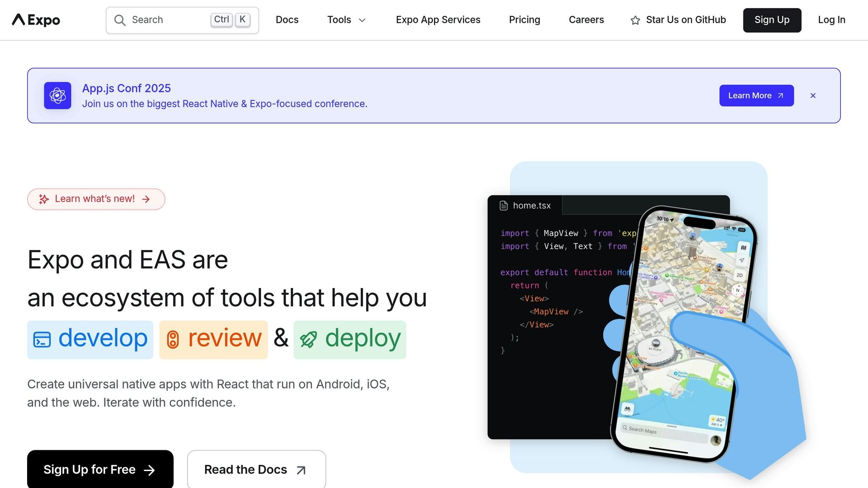Viewport: 868px width, 488px height.
Task: Click the sparkle icon in Learn what's new
Action: (44, 199)
